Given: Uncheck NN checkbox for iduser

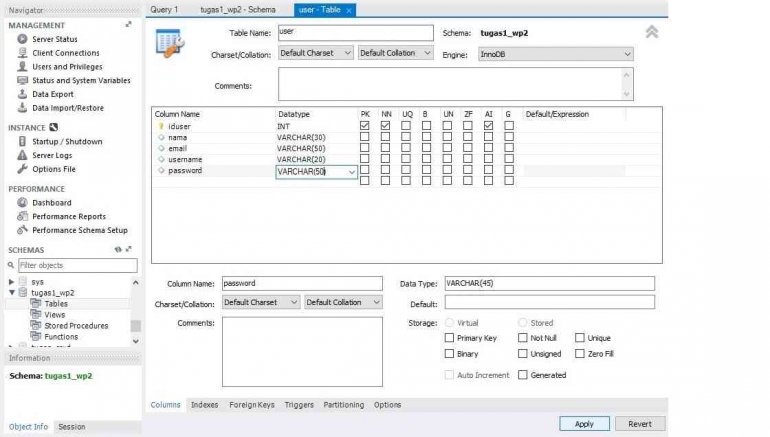Looking at the screenshot, I should pyautogui.click(x=385, y=126).
